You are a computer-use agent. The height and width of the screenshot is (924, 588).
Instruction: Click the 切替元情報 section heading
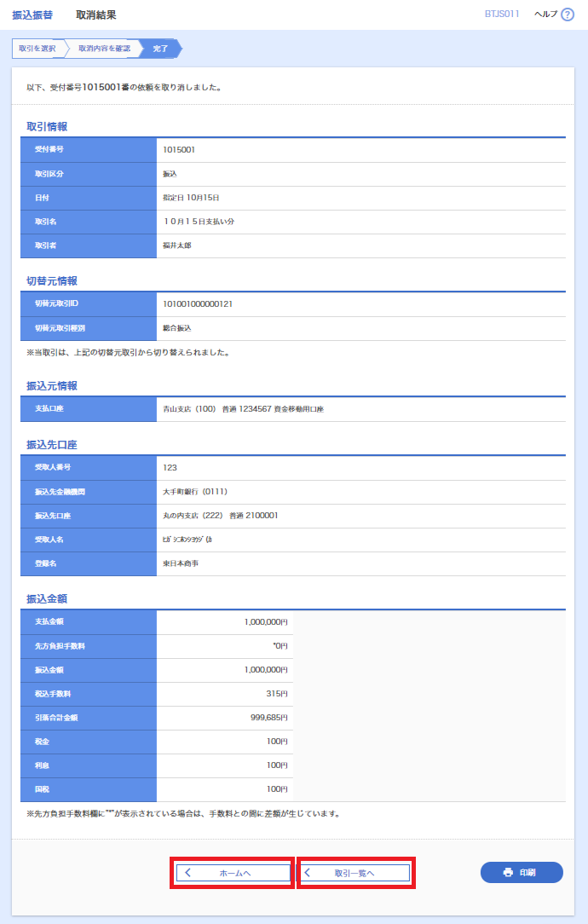click(52, 281)
